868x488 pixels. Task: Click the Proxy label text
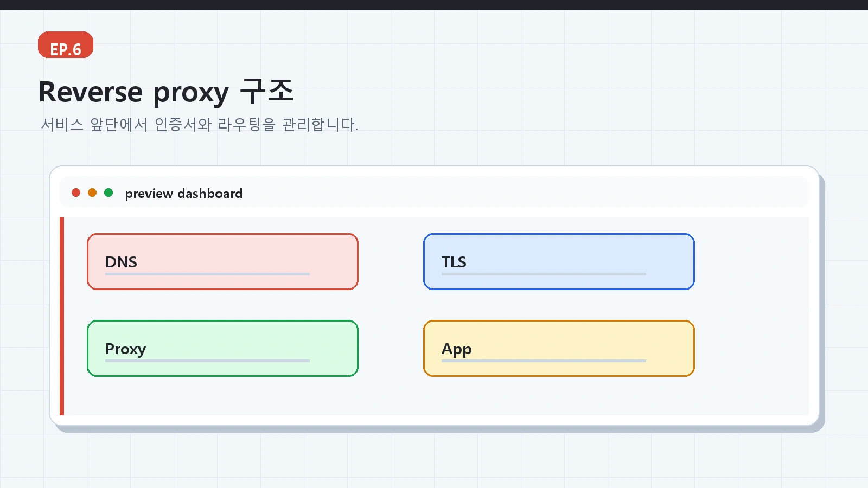pos(125,349)
